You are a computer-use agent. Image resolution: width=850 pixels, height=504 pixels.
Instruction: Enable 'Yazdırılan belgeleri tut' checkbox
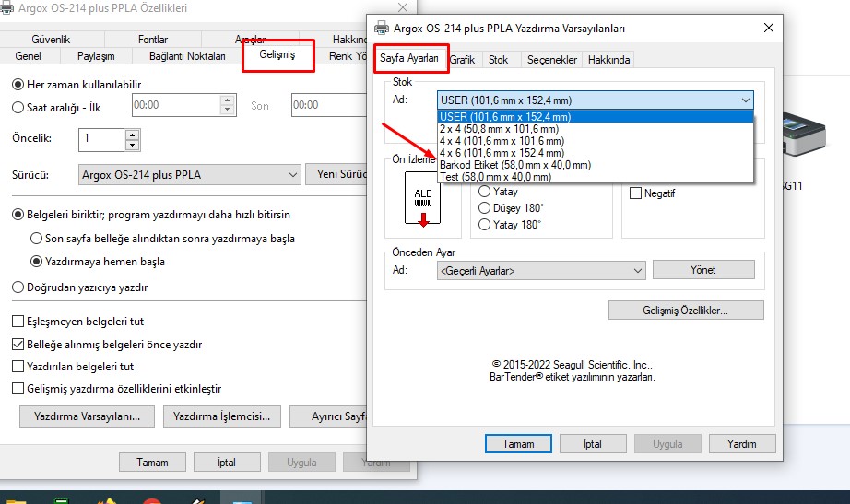point(18,367)
